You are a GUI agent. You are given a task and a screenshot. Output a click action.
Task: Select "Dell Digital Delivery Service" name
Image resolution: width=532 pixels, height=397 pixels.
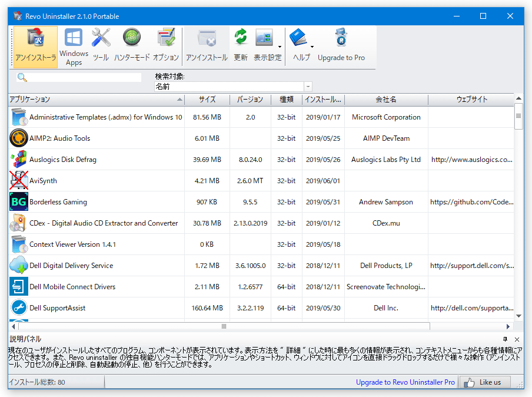(x=71, y=266)
